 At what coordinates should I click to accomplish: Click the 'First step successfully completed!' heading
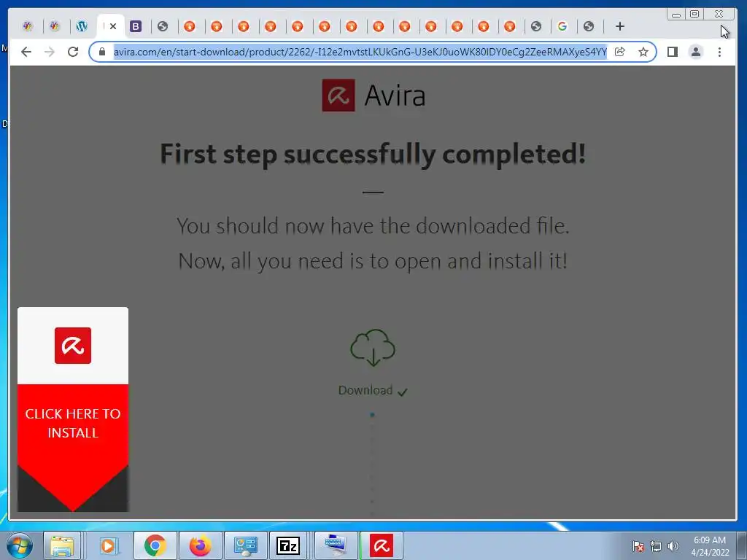pos(373,154)
